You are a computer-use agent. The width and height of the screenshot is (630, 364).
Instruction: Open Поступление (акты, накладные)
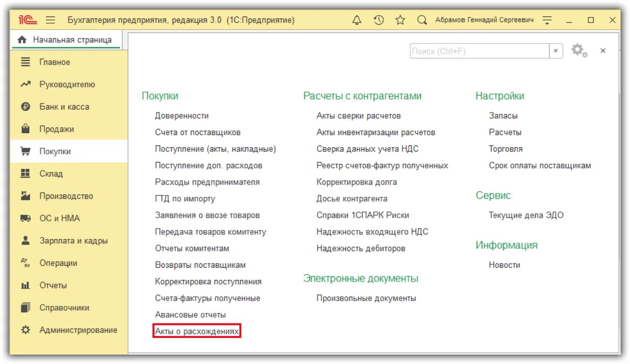(x=216, y=149)
